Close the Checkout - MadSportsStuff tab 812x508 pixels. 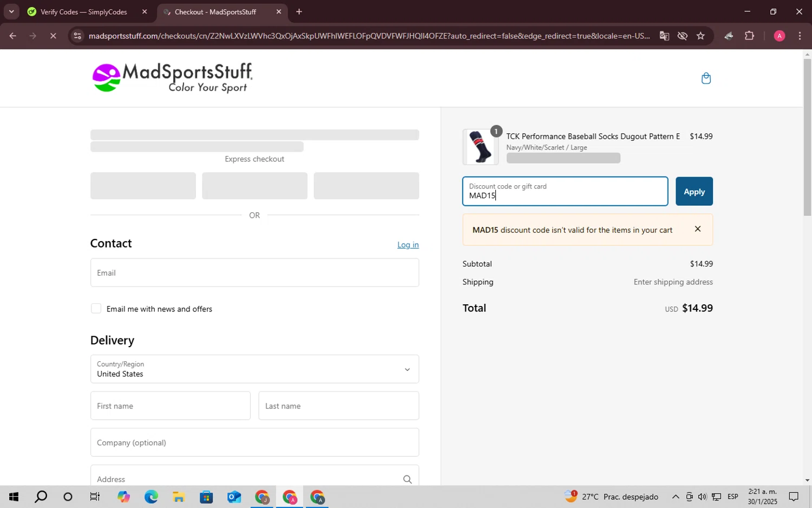pyautogui.click(x=279, y=12)
